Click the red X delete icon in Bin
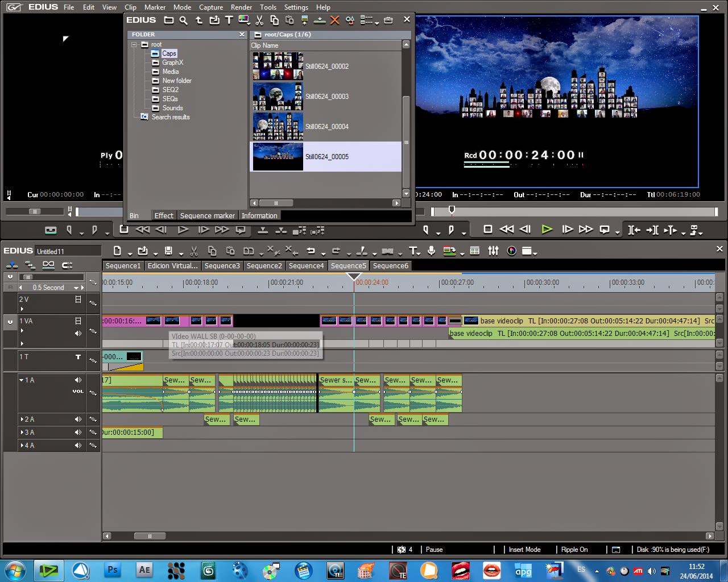Viewport: 728px width, 582px height. pyautogui.click(x=335, y=20)
